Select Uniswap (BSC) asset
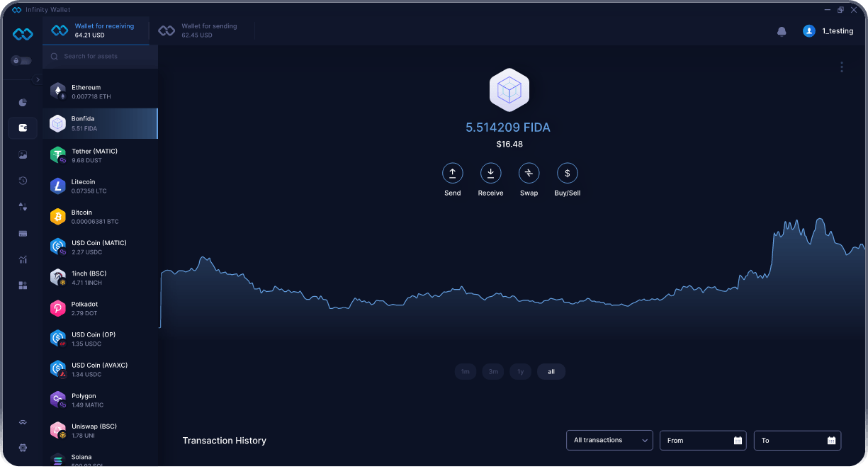 click(100, 431)
